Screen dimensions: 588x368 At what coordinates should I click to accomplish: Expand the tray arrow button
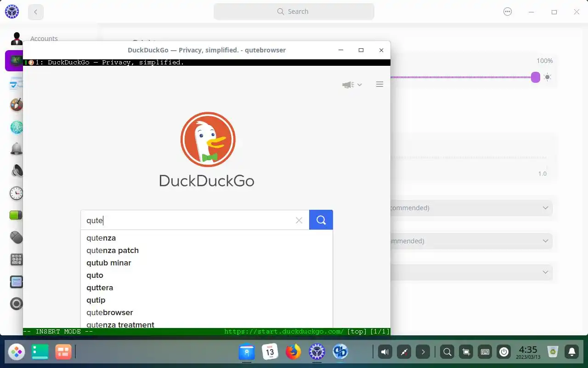(x=423, y=352)
